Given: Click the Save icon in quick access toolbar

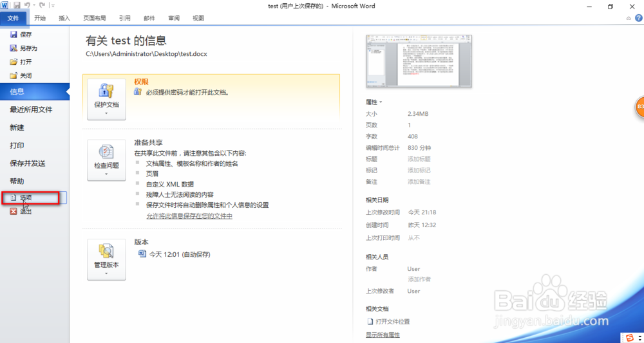Looking at the screenshot, I should pos(17,5).
